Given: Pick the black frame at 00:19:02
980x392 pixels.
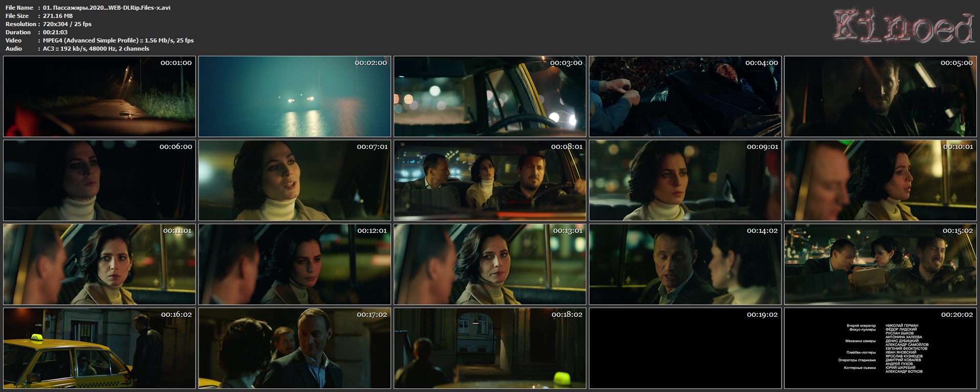Looking at the screenshot, I should (x=685, y=348).
